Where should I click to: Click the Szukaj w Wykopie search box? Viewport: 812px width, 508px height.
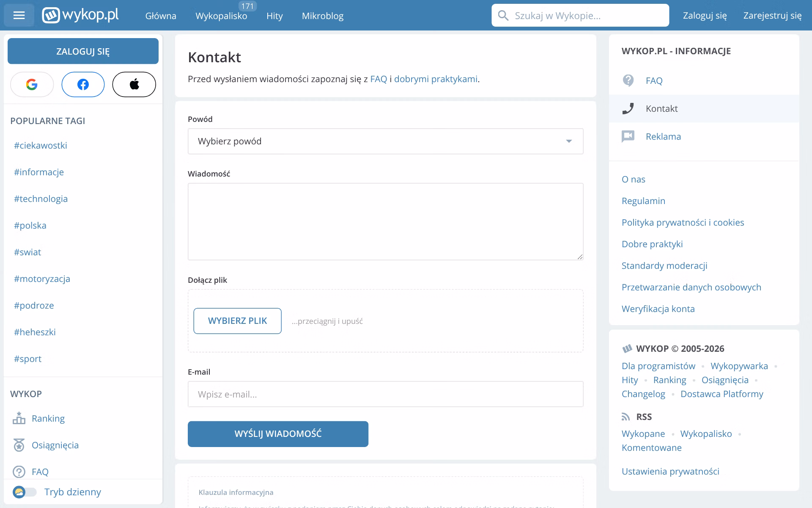pos(580,15)
